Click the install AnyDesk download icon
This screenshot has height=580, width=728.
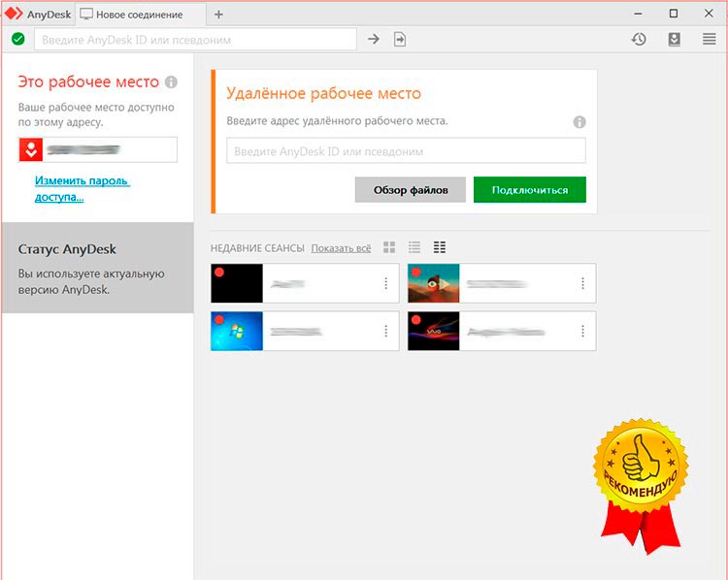coord(675,39)
